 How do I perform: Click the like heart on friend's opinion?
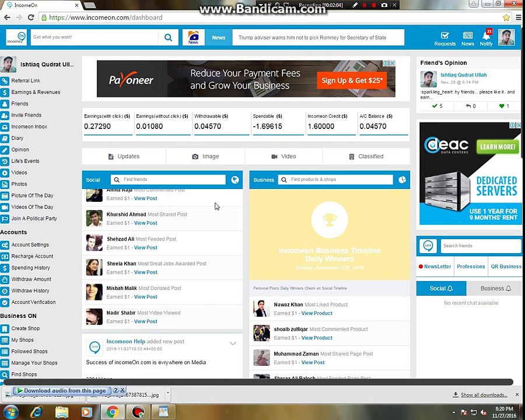[x=501, y=106]
